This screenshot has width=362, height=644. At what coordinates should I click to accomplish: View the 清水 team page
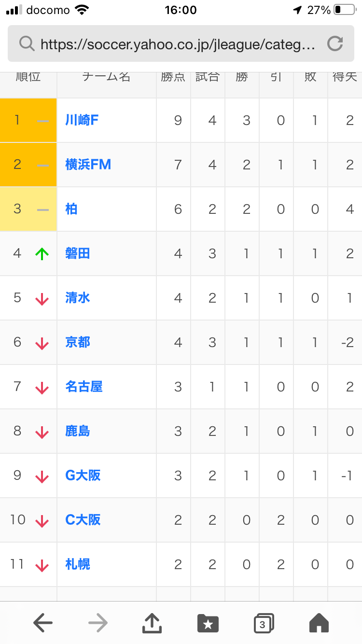click(78, 298)
